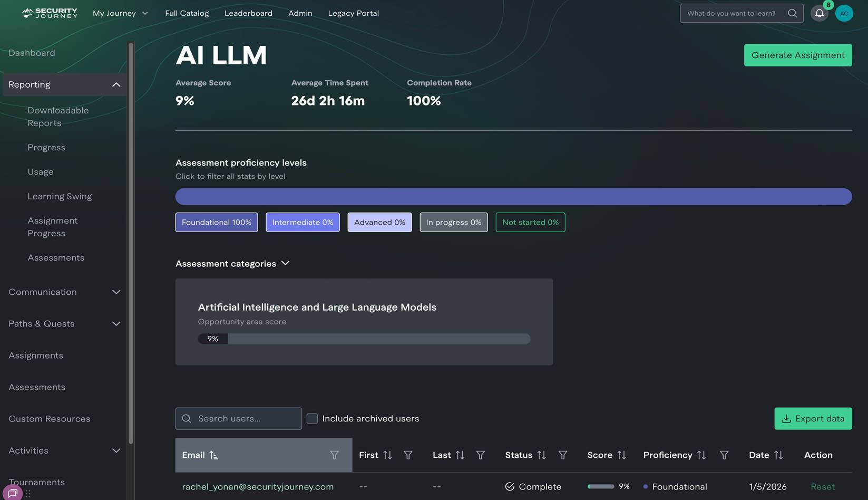The image size is (868, 500).
Task: Open rachel_yonan@securityjourney.com user link
Action: pos(258,487)
